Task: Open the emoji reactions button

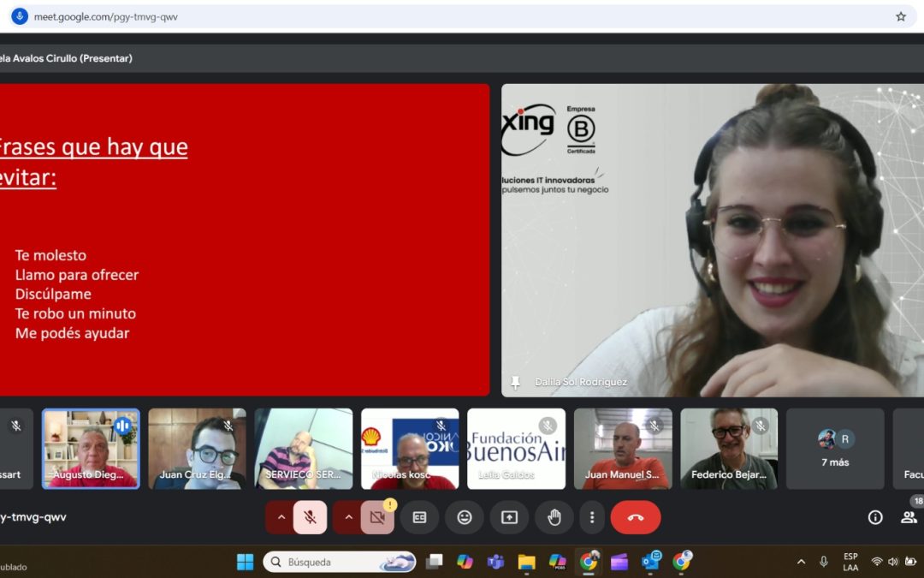Action: point(465,517)
